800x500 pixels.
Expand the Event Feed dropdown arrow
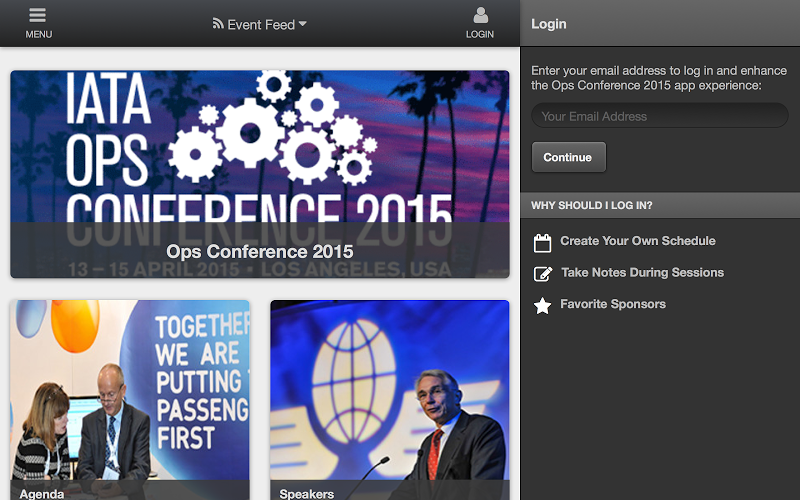[303, 23]
